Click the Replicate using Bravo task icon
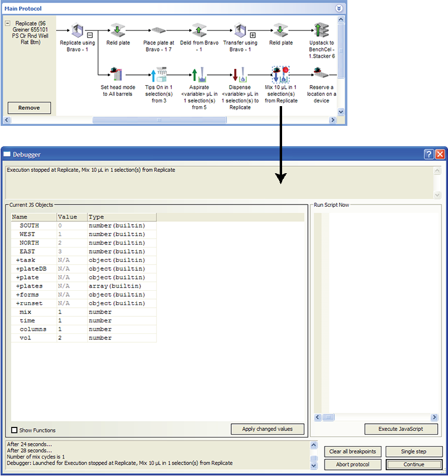Viewport: 448px width, 476px height. [77, 30]
